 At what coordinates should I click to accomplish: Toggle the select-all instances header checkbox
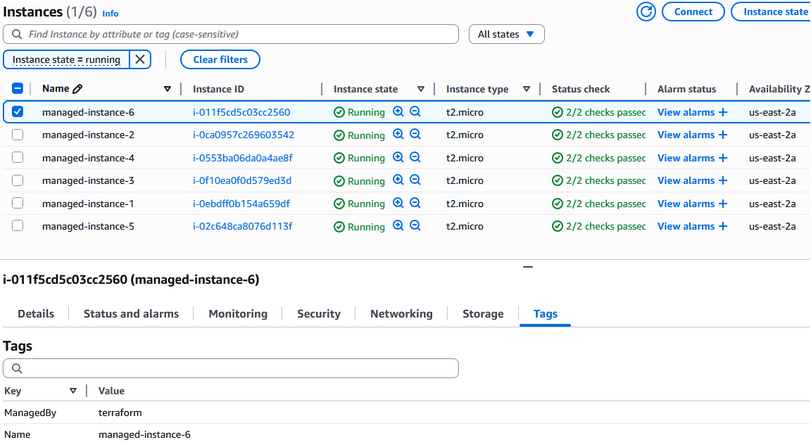pyautogui.click(x=17, y=89)
